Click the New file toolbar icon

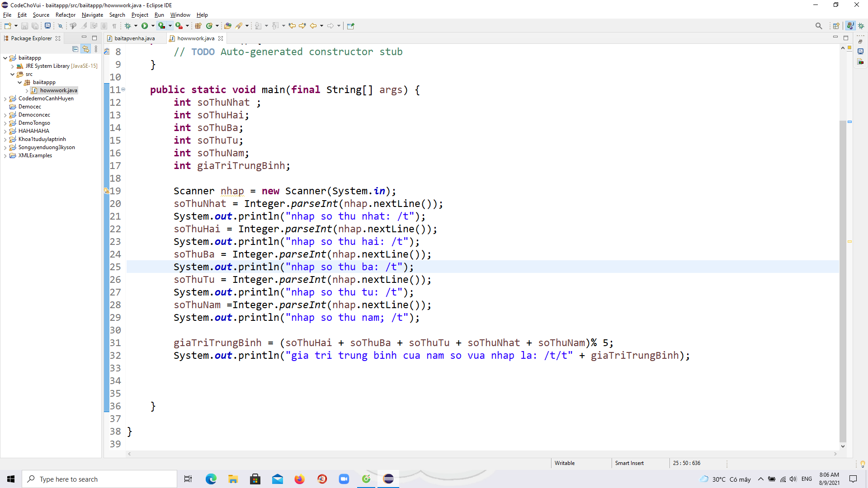(8, 26)
